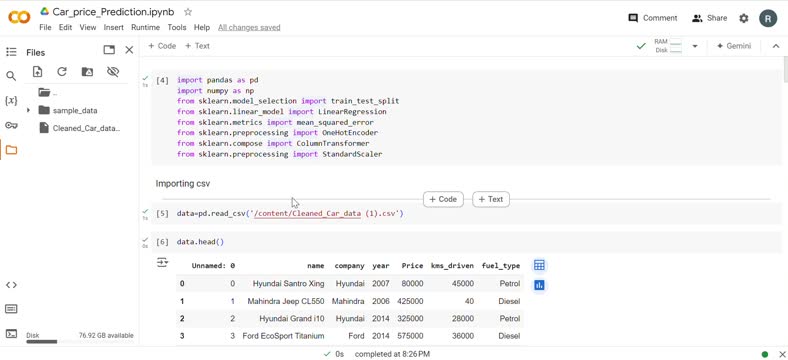Image resolution: width=788 pixels, height=360 pixels.
Task: Open the Variables {x} panel icon
Action: coord(11,101)
